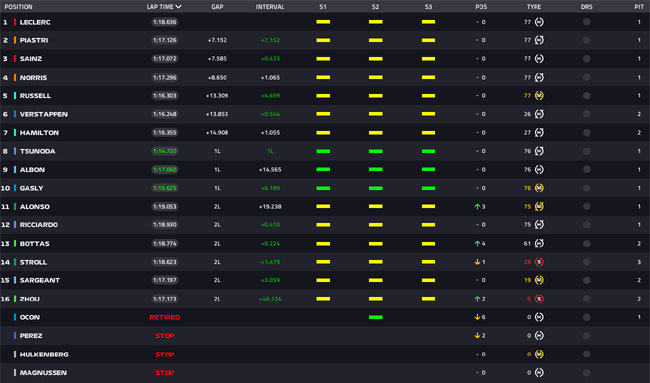
Task: Click Stroll's pit count 3
Action: pyautogui.click(x=639, y=262)
